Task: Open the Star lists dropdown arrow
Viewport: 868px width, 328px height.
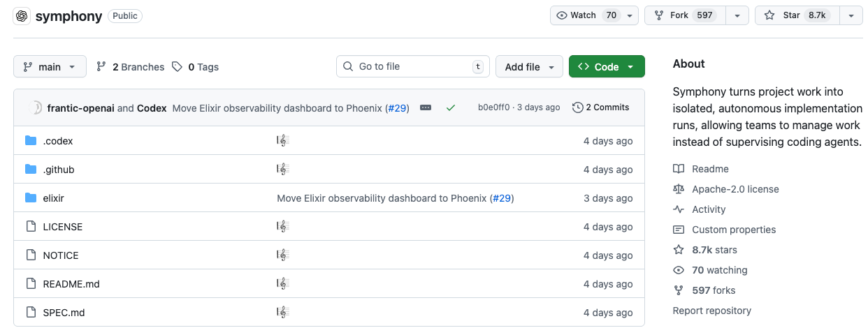Action: [851, 15]
